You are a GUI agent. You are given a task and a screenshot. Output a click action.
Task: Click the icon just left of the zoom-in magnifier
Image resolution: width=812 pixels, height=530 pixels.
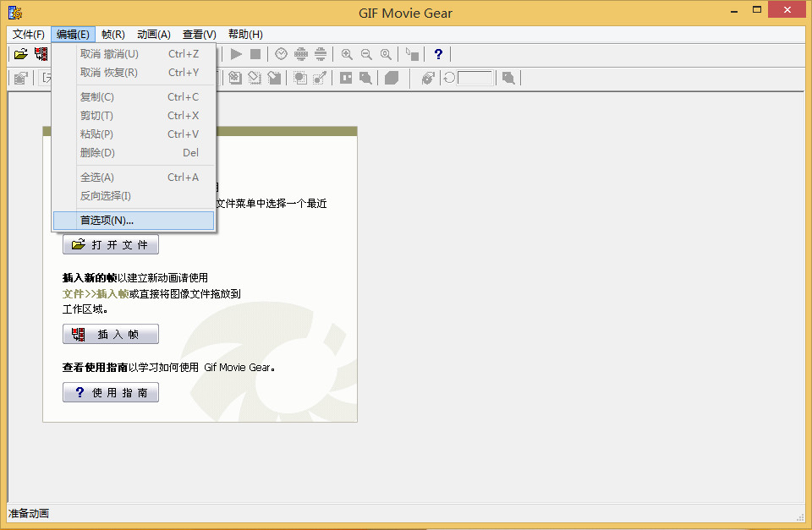[x=321, y=54]
